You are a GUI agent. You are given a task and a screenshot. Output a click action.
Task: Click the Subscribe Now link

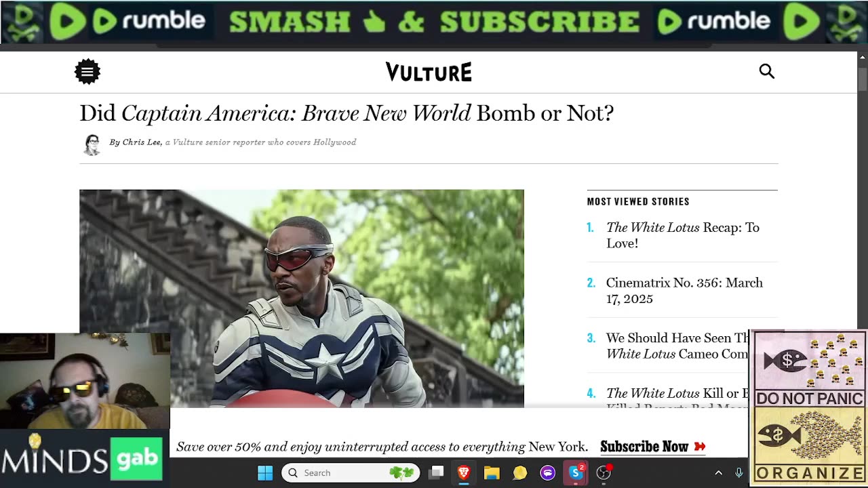[653, 447]
